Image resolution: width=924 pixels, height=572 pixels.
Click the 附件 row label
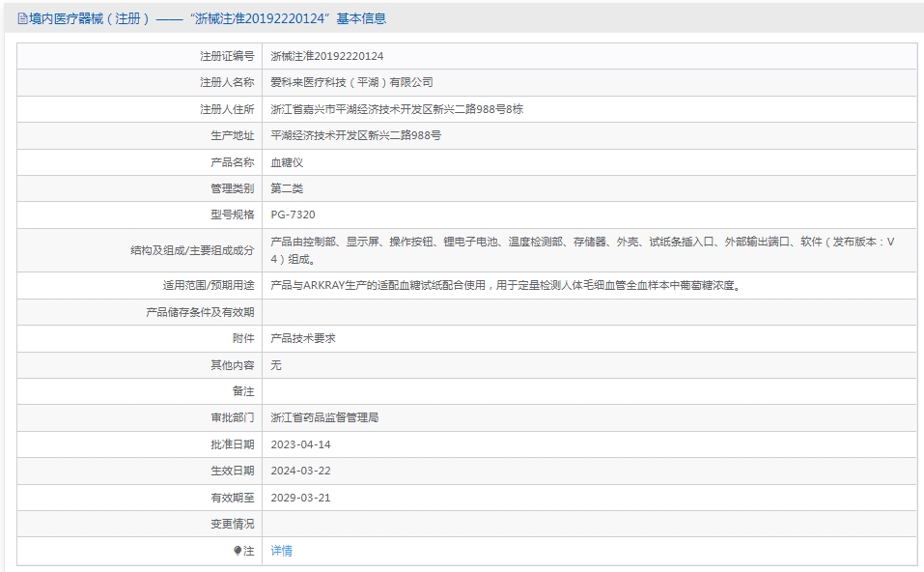click(243, 338)
